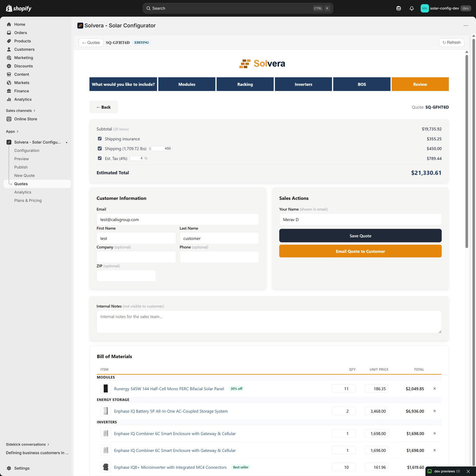The width and height of the screenshot is (476, 476).
Task: Click inner quote page scrollbar
Action: (x=467, y=151)
